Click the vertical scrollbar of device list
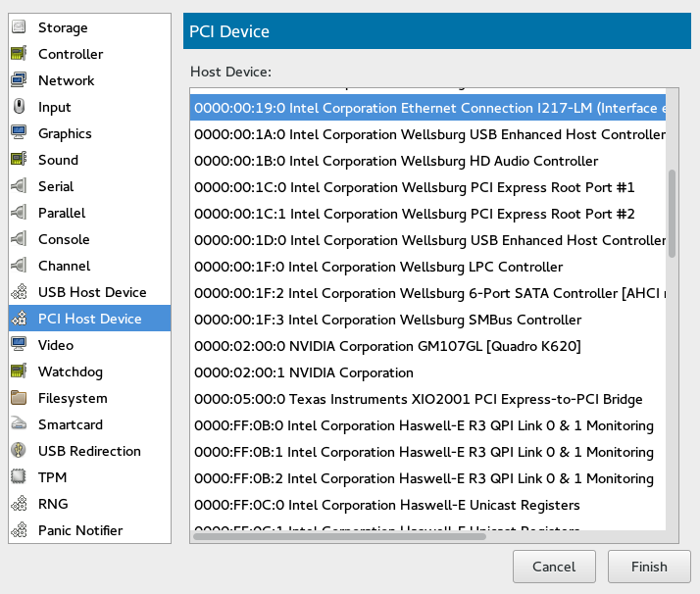Viewport: 700px width, 594px height. (x=672, y=214)
